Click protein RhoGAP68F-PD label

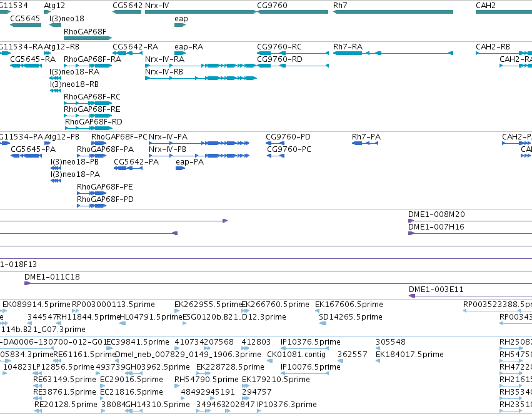[x=105, y=199]
